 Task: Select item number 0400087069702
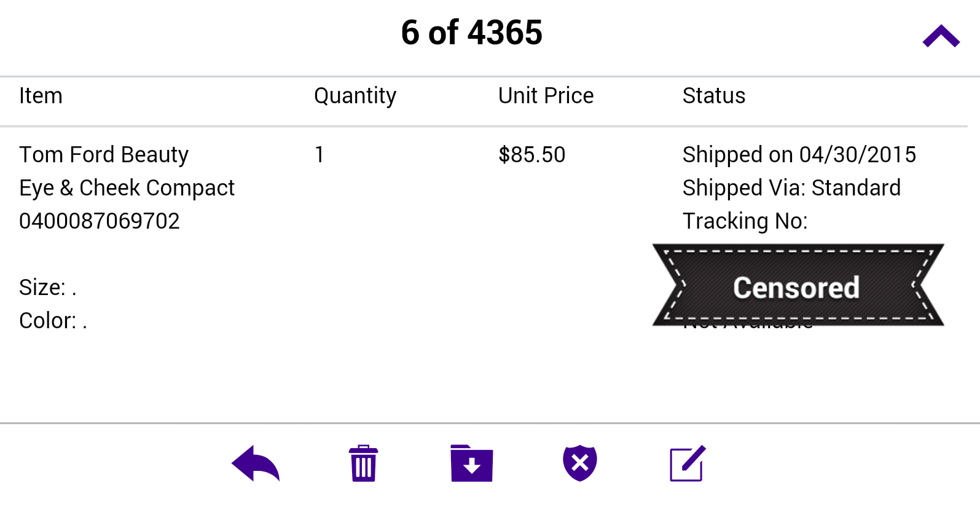point(100,221)
